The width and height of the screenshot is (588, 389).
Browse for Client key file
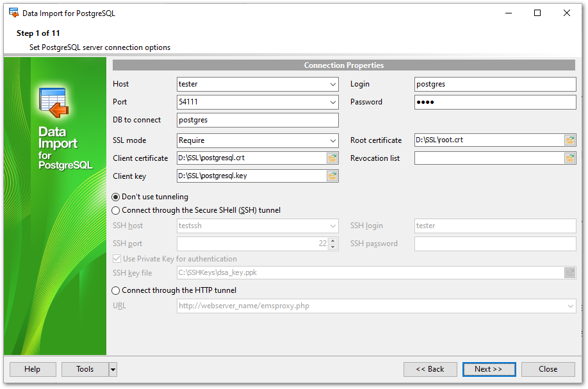[332, 176]
